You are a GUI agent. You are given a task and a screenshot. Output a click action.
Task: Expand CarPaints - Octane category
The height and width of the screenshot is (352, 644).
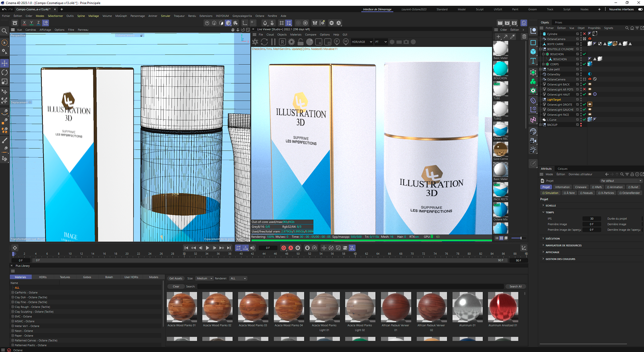pos(13,292)
